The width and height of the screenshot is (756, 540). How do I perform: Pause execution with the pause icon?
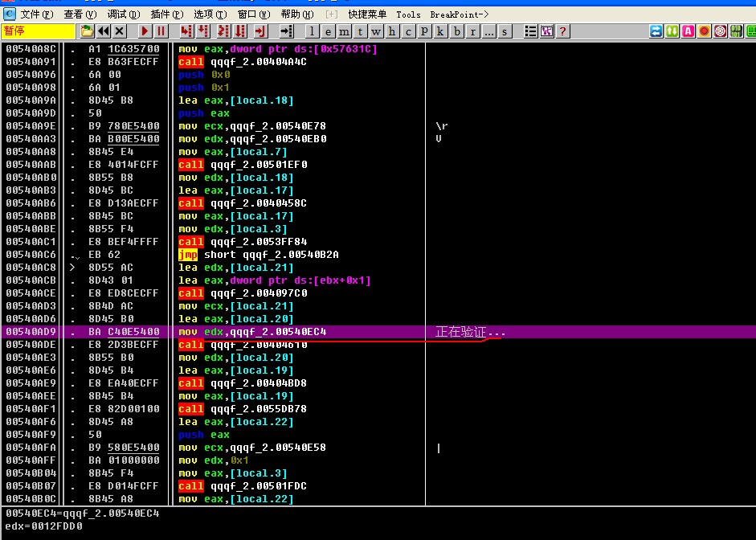tap(161, 31)
